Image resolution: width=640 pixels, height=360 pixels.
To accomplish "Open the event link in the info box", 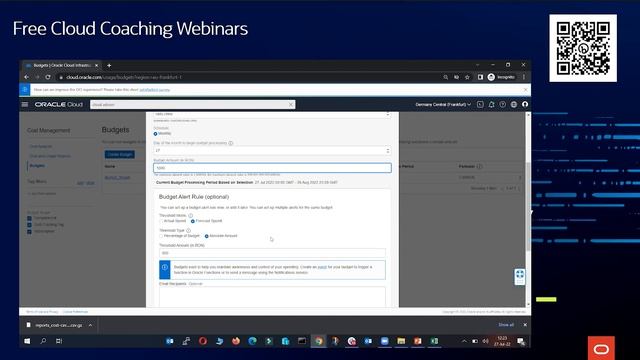I will 322,267.
